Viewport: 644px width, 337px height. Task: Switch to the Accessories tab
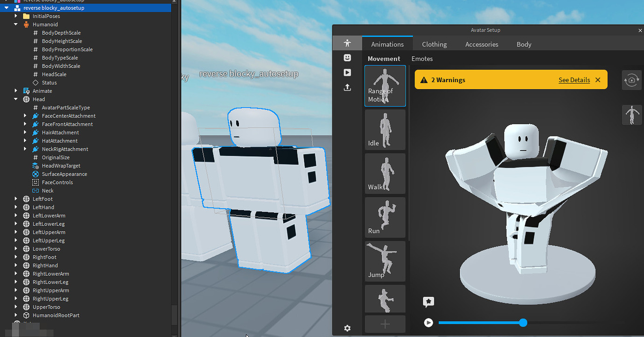pyautogui.click(x=482, y=44)
